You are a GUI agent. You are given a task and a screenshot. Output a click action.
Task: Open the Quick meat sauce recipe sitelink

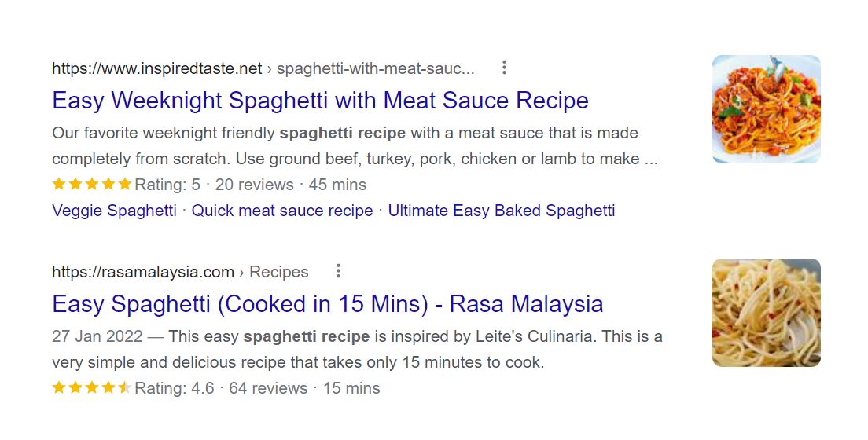pyautogui.click(x=282, y=211)
